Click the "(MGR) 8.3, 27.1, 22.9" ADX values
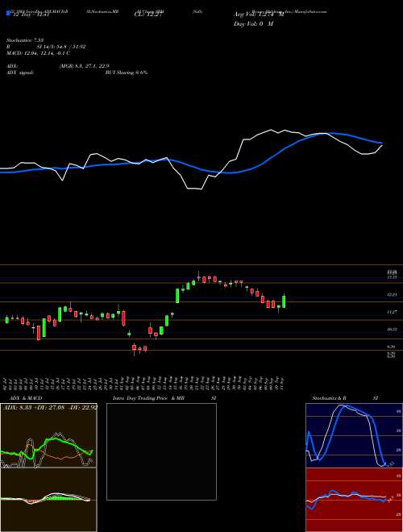403x532 pixels. (x=84, y=66)
